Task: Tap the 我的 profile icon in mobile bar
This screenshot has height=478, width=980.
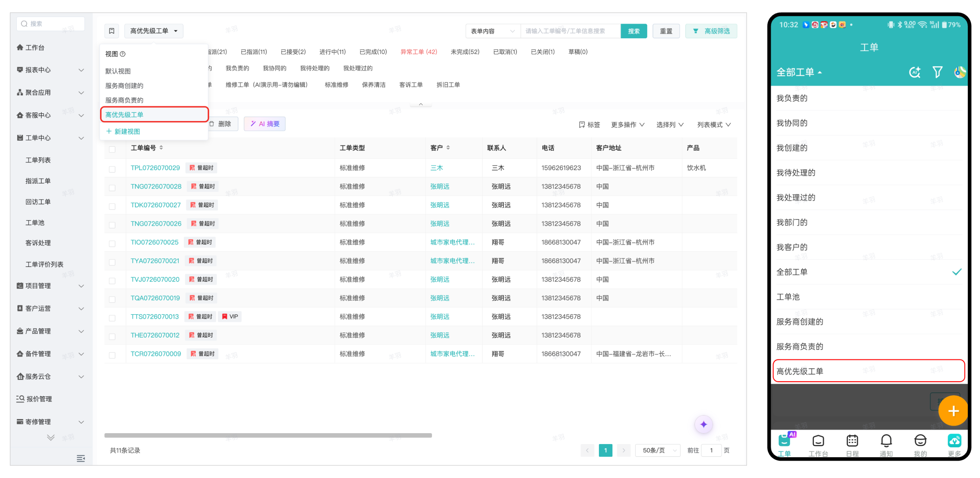Action: click(920, 441)
